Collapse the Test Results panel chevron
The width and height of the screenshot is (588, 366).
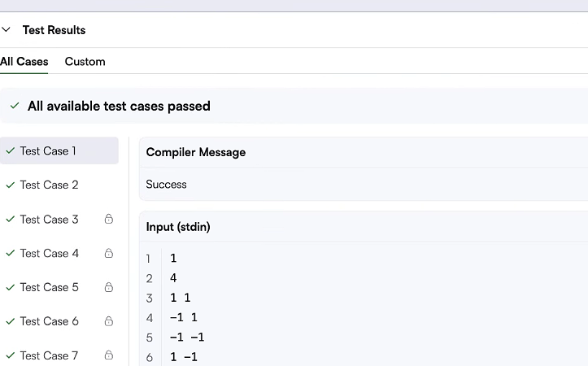tap(7, 30)
